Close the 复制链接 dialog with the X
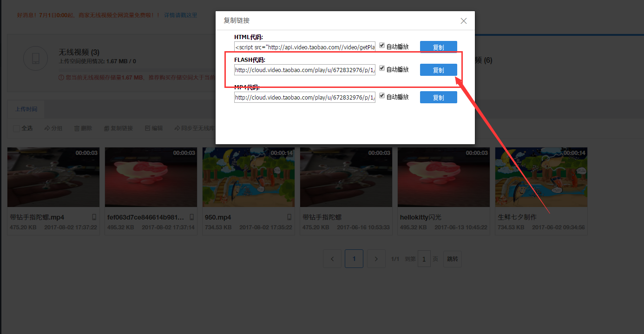The height and width of the screenshot is (334, 644). (463, 21)
